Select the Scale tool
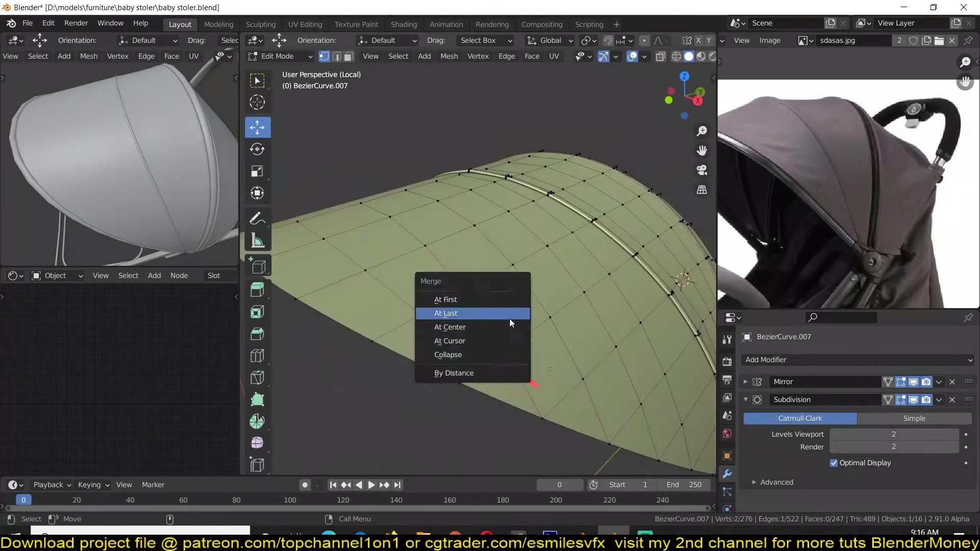The height and width of the screenshot is (551, 980). [257, 171]
